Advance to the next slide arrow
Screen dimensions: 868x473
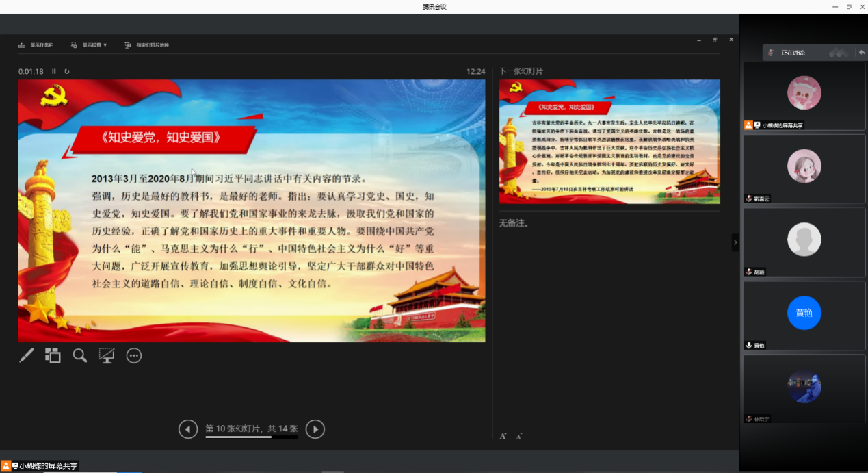tap(315, 429)
